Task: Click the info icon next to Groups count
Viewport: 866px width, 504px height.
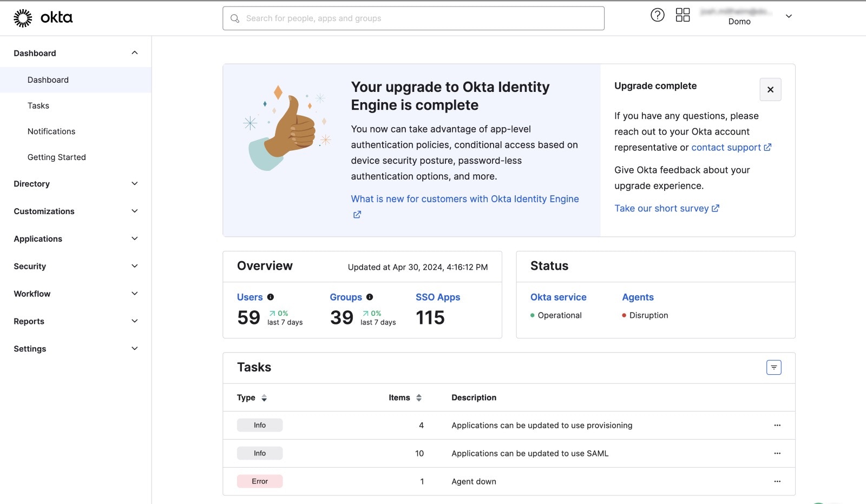Action: click(369, 297)
